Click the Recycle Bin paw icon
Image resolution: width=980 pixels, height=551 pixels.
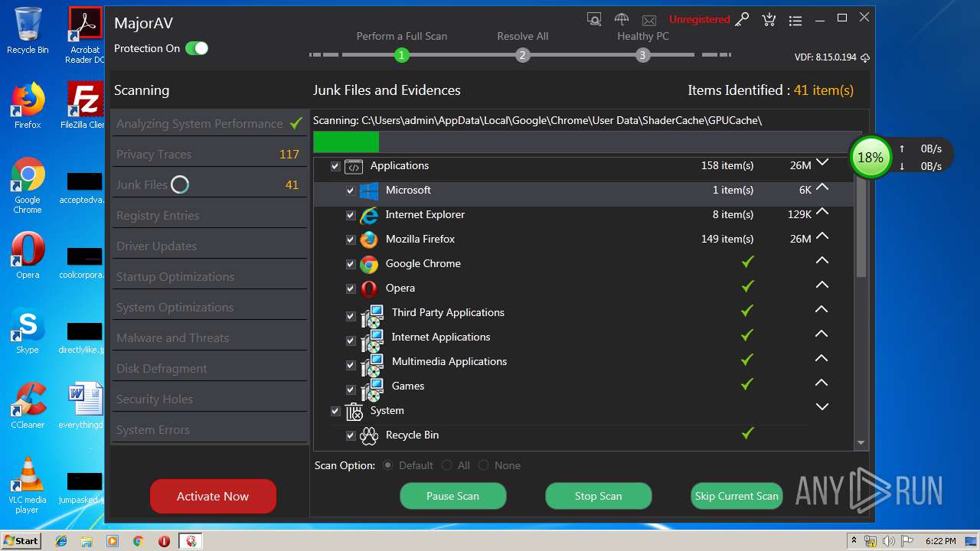(x=369, y=435)
